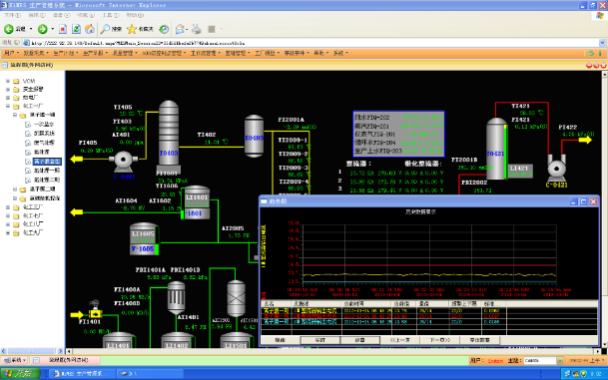Open the IE 帮助(H) menu

[x=135, y=15]
